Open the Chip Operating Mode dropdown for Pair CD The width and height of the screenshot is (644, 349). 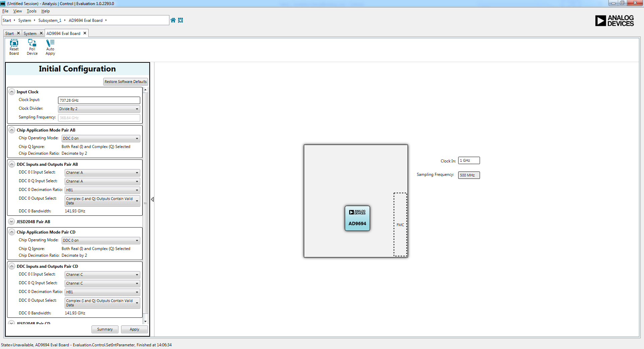[101, 241]
